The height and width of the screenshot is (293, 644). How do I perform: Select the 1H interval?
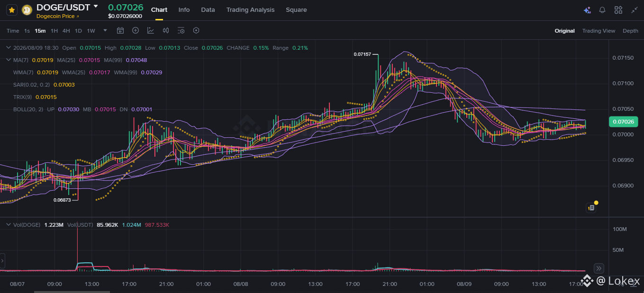coord(54,31)
